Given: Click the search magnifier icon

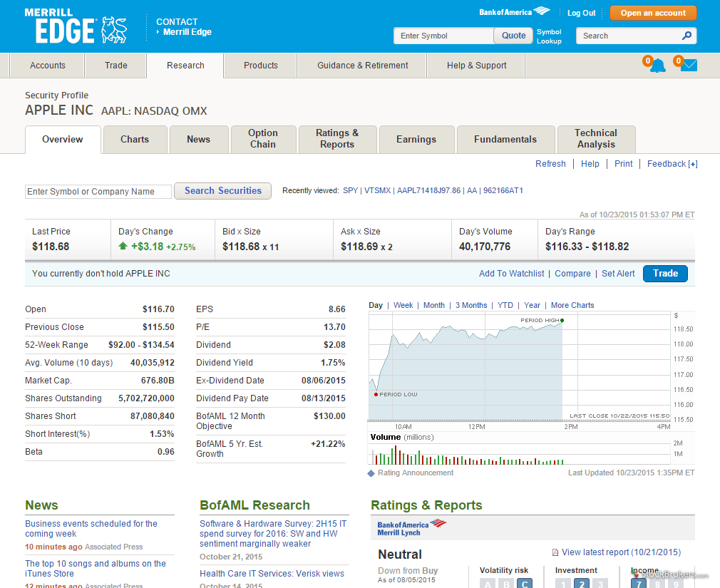Looking at the screenshot, I should 686,36.
